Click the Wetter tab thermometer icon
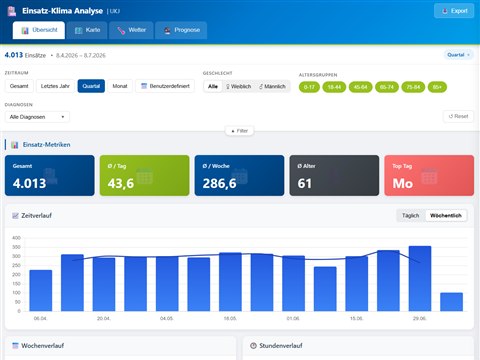 [121, 30]
